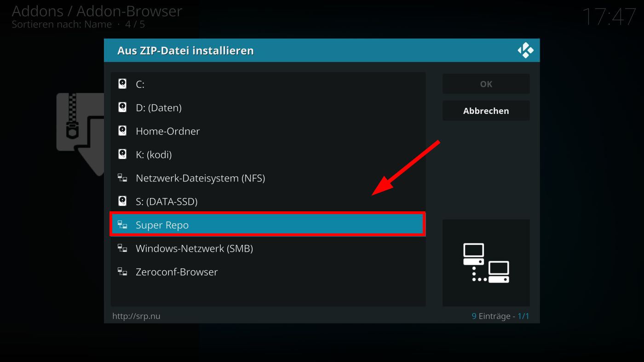Image resolution: width=644 pixels, height=362 pixels.
Task: Click the network icon beside Windows-Netzwerk (SMB)
Action: [122, 248]
